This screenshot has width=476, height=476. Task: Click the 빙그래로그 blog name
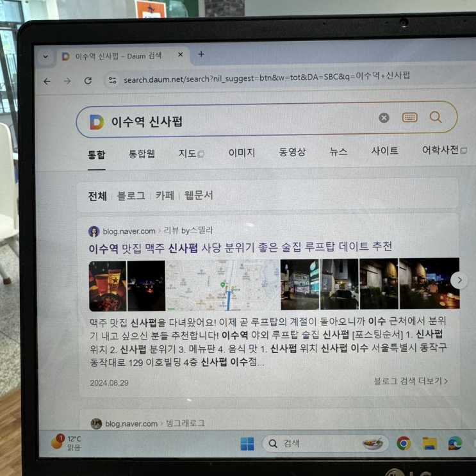point(186,423)
